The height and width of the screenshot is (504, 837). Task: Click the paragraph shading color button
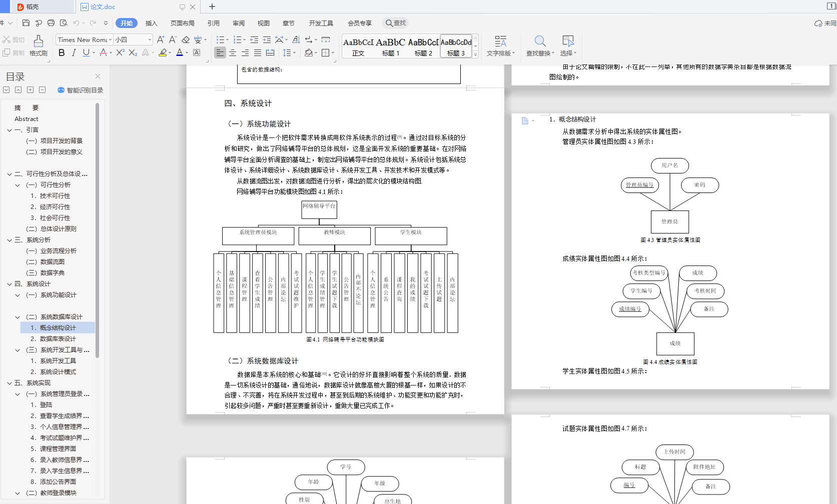pyautogui.click(x=308, y=52)
